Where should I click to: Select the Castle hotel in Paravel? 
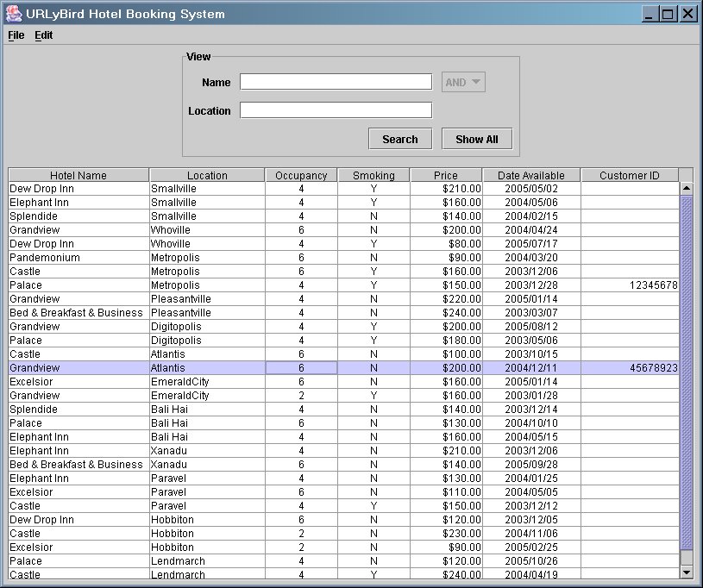click(x=78, y=506)
